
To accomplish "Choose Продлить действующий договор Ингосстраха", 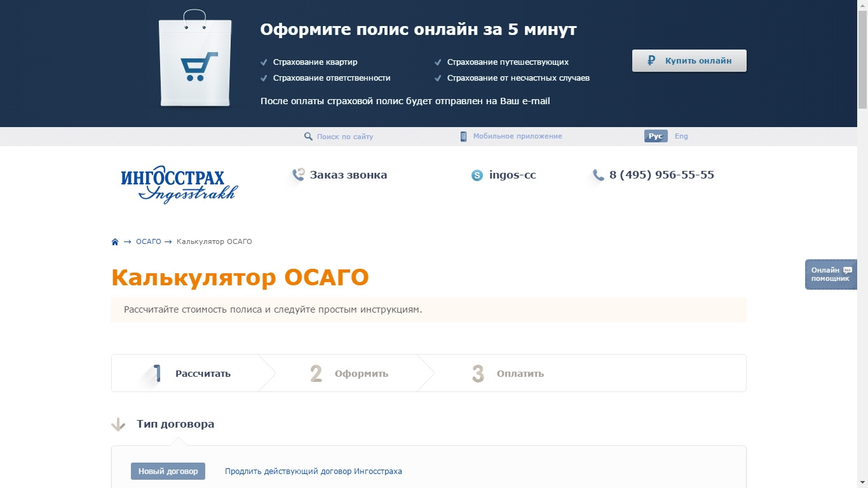I will pyautogui.click(x=313, y=471).
